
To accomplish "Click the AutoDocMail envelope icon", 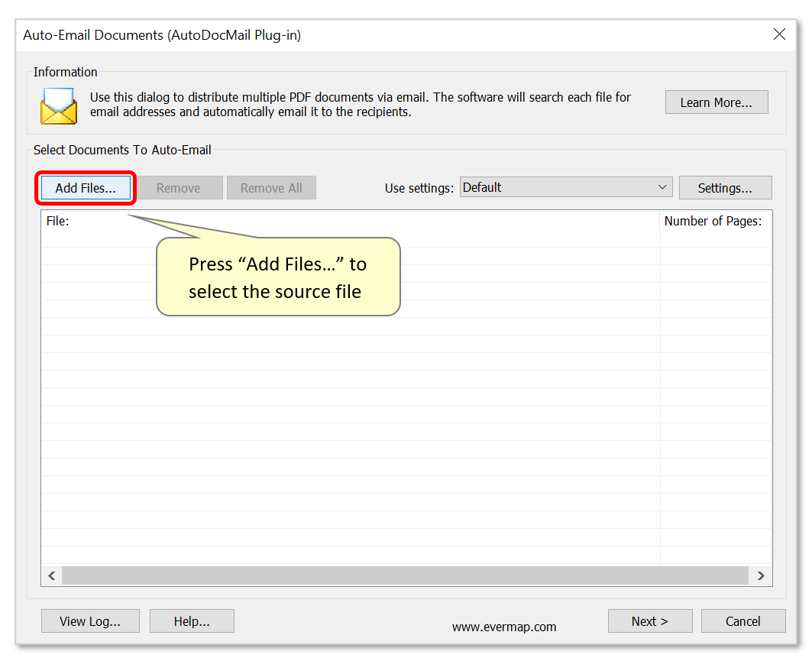I will [58, 107].
